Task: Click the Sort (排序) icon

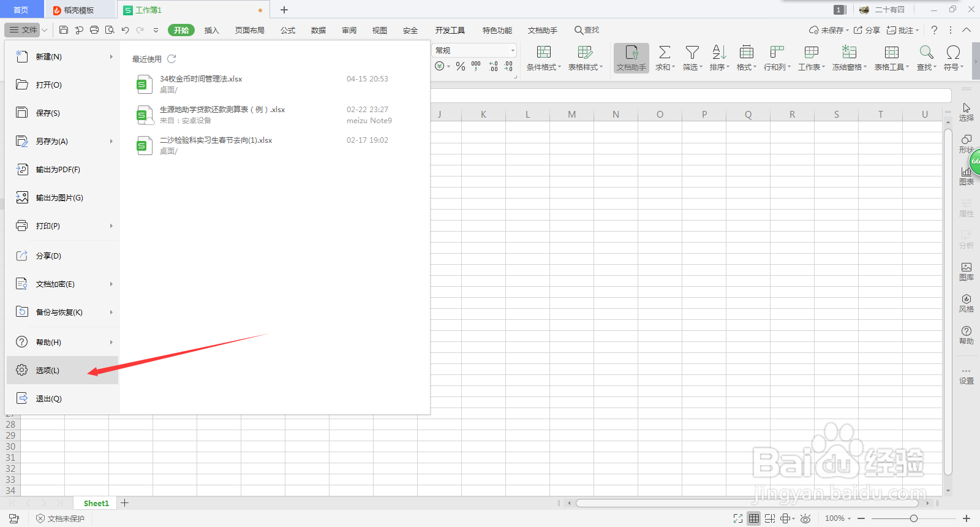Action: click(x=719, y=52)
